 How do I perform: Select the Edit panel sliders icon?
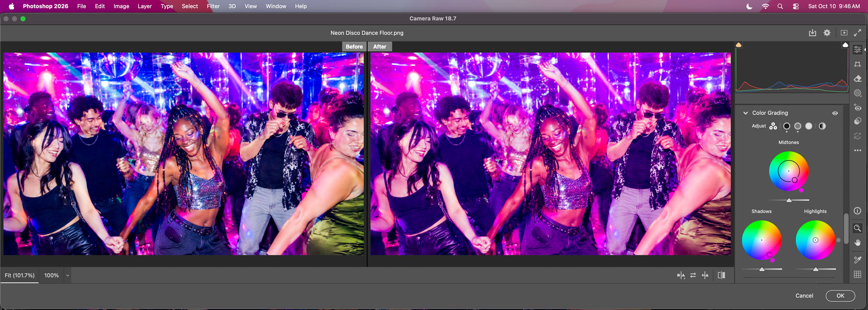[x=858, y=49]
